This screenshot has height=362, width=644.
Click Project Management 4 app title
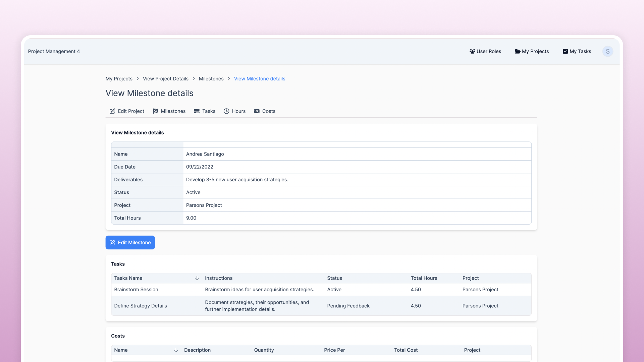[54, 51]
